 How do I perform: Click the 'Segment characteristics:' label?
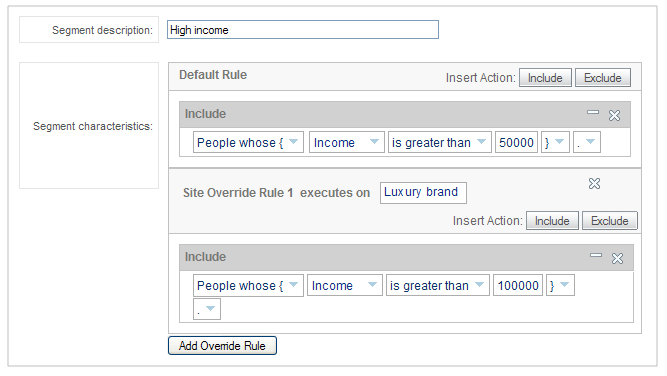pyautogui.click(x=93, y=126)
